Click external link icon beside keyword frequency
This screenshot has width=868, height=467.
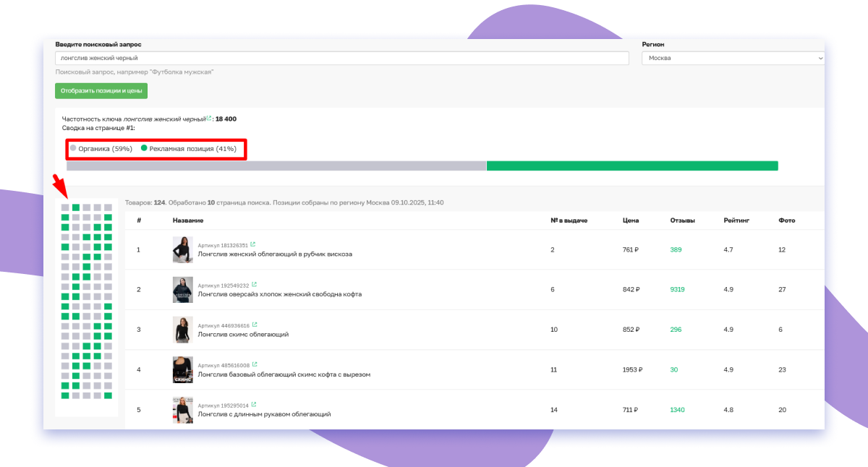[x=209, y=118]
